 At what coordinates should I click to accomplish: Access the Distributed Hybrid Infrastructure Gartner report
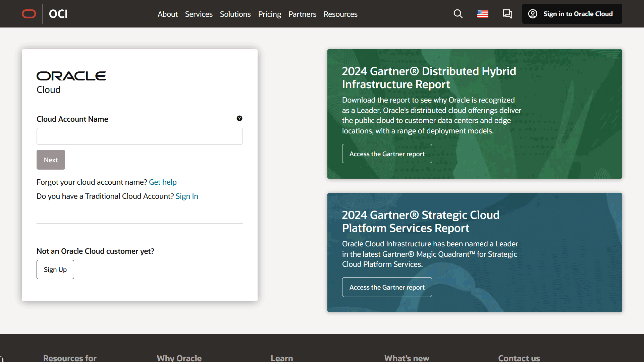coord(387,154)
